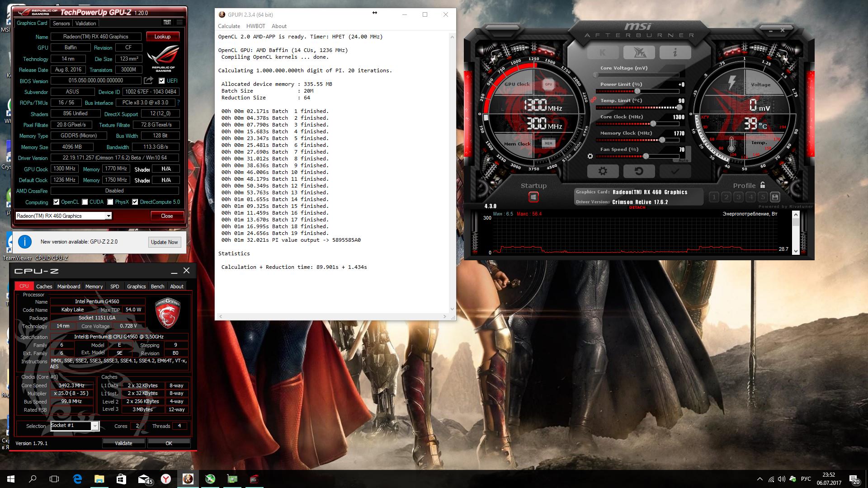Click CPU-Z OK button

pos(169,443)
